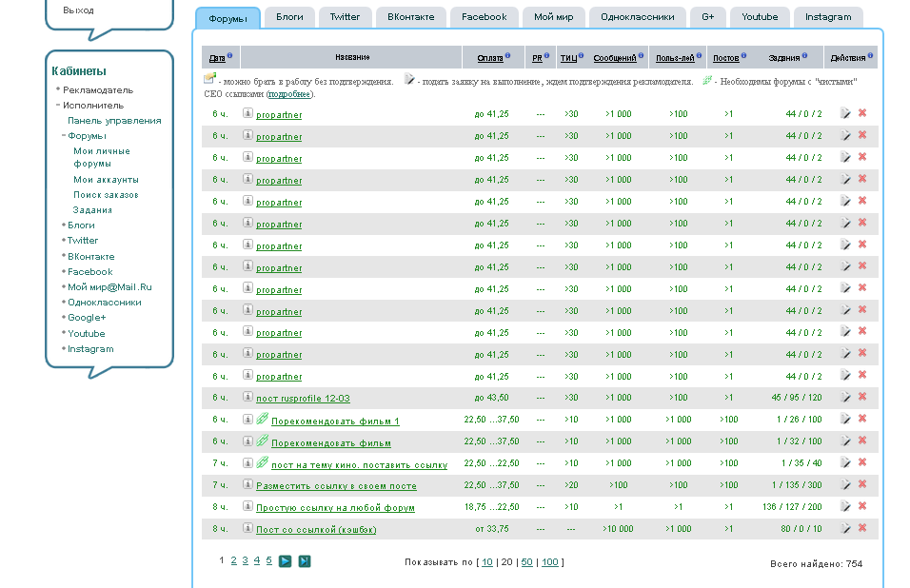Screen dimensions: 910x588
Task: Open info icon for Пост со ссылкой (кэшбэк)
Action: pyautogui.click(x=247, y=528)
